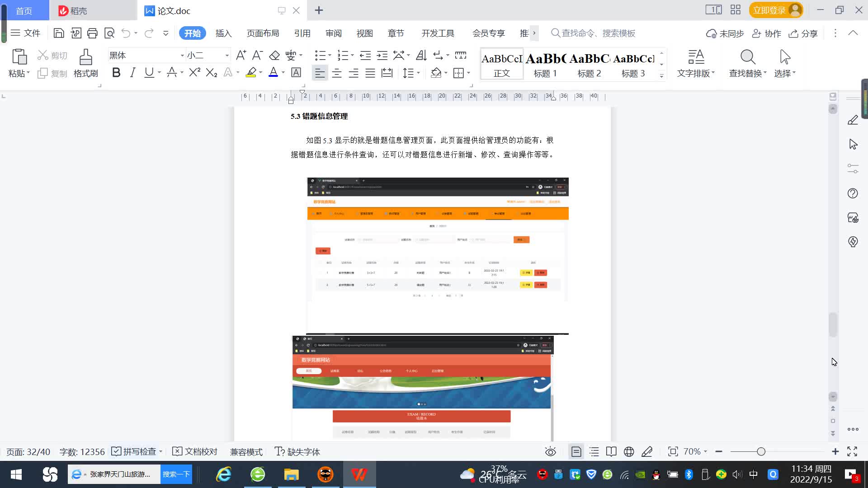
Task: Click the superscript X² icon
Action: point(194,73)
